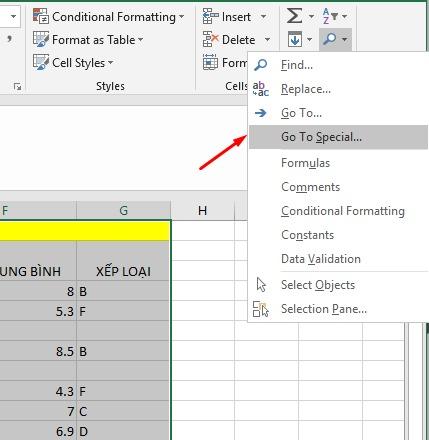Click the comma style button
The image size is (429, 440).
[10, 39]
